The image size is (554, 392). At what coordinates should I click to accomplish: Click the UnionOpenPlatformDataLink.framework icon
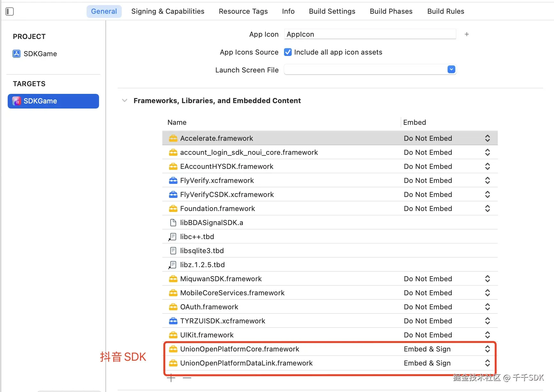[x=173, y=363]
